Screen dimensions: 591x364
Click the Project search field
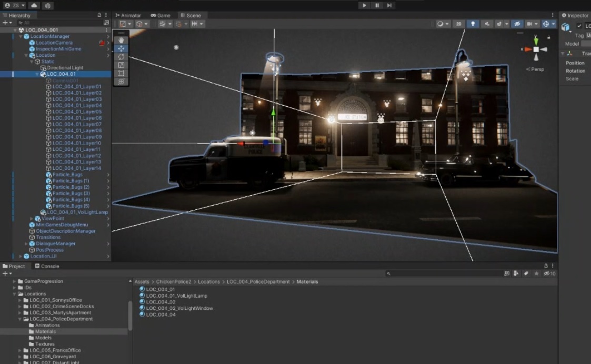(x=443, y=274)
